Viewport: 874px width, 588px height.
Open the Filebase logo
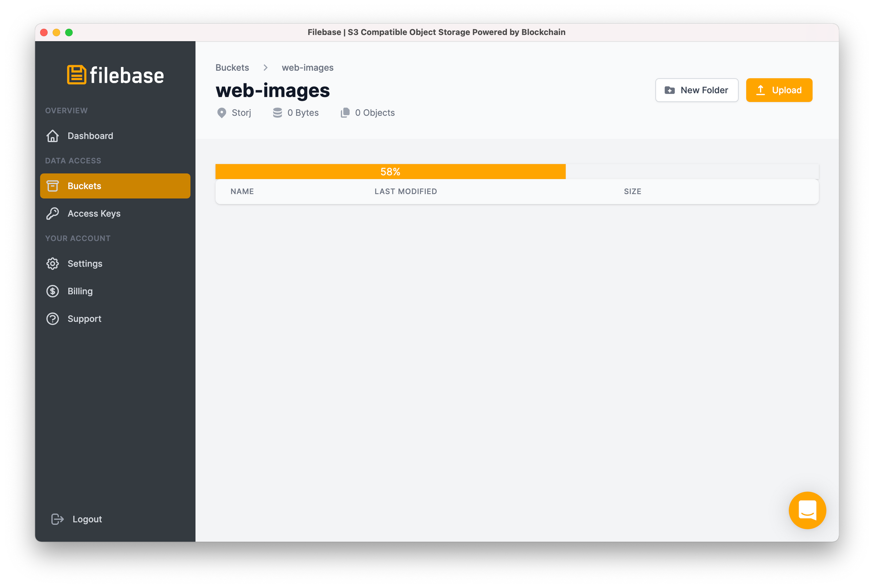(x=115, y=75)
